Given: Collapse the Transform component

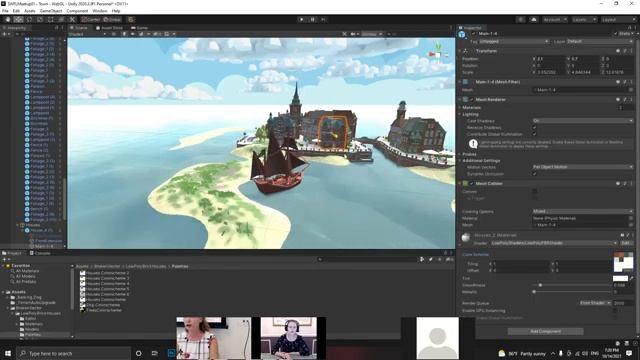Looking at the screenshot, I should tap(460, 51).
